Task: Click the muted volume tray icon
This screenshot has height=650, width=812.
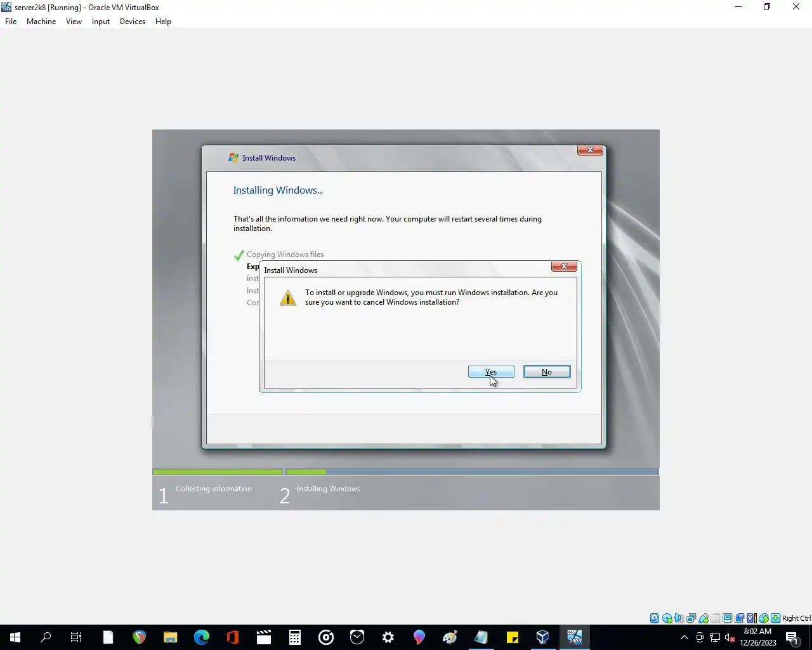Action: [730, 638]
